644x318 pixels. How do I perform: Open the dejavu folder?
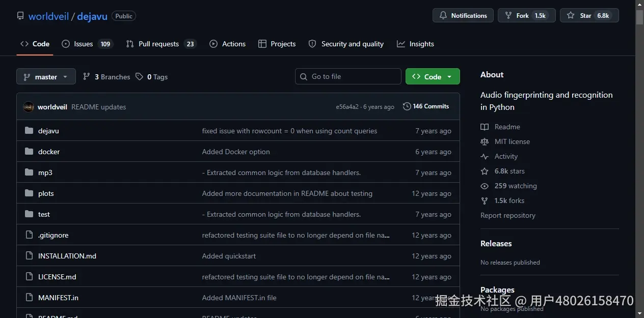[48, 131]
